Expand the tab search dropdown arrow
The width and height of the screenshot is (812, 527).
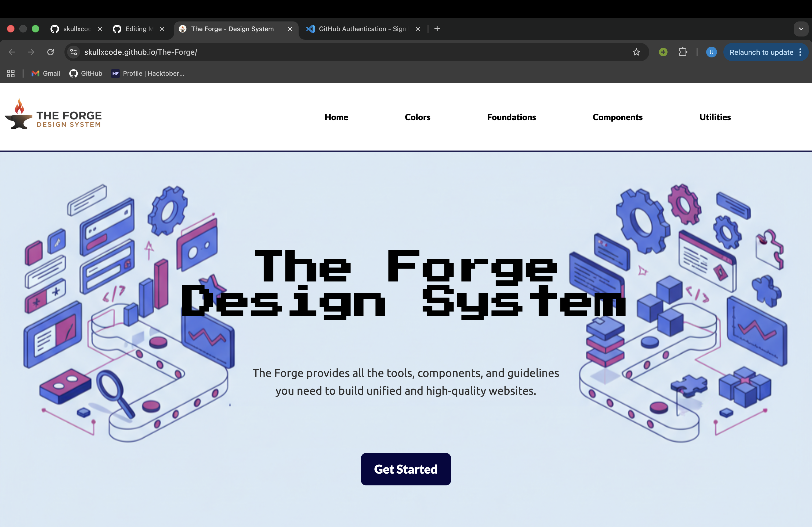[801, 29]
